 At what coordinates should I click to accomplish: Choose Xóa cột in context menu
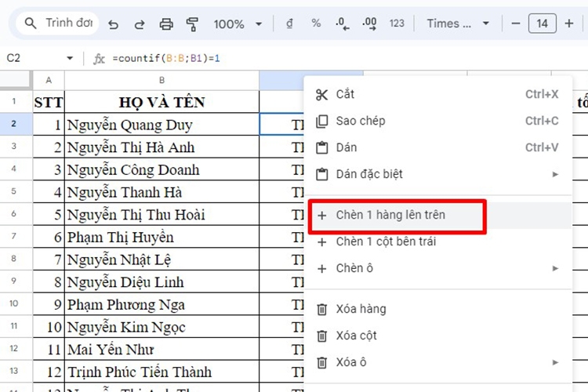coord(437,336)
